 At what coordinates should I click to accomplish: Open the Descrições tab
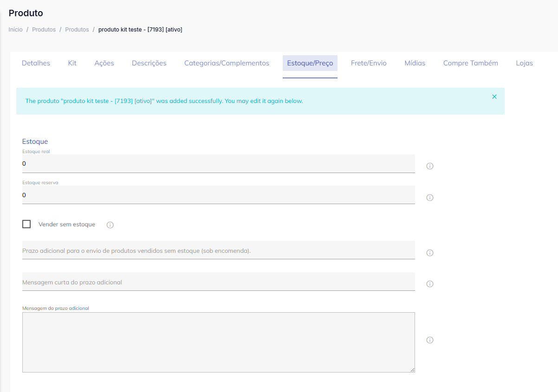click(x=149, y=63)
